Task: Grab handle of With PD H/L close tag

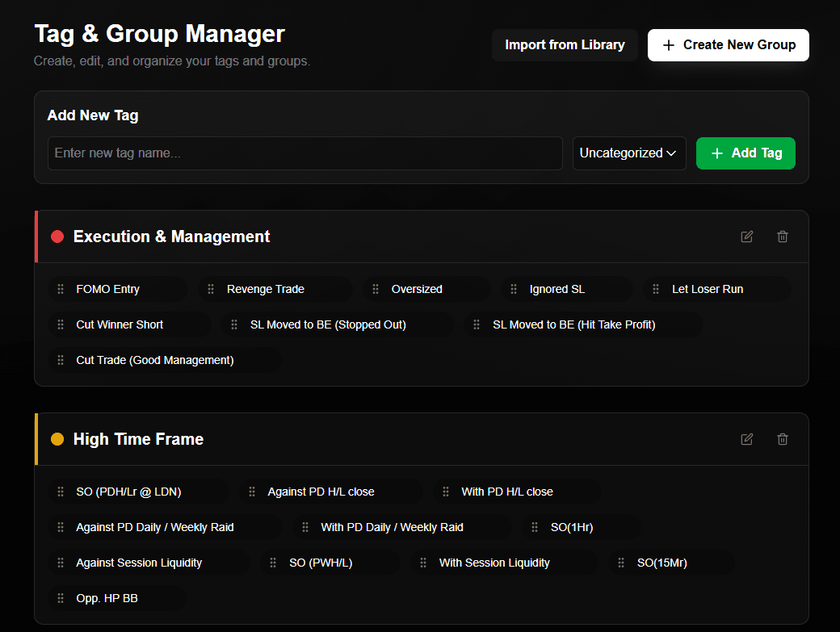Action: click(446, 492)
